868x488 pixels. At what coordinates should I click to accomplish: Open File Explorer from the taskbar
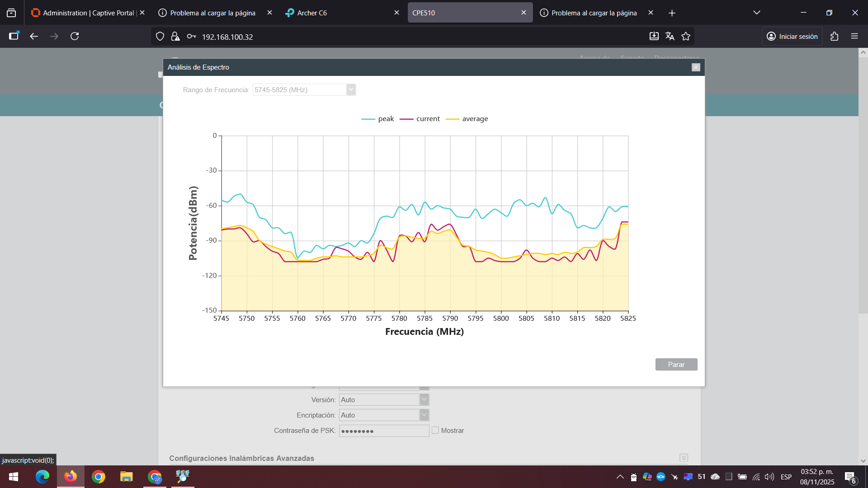coord(127,477)
